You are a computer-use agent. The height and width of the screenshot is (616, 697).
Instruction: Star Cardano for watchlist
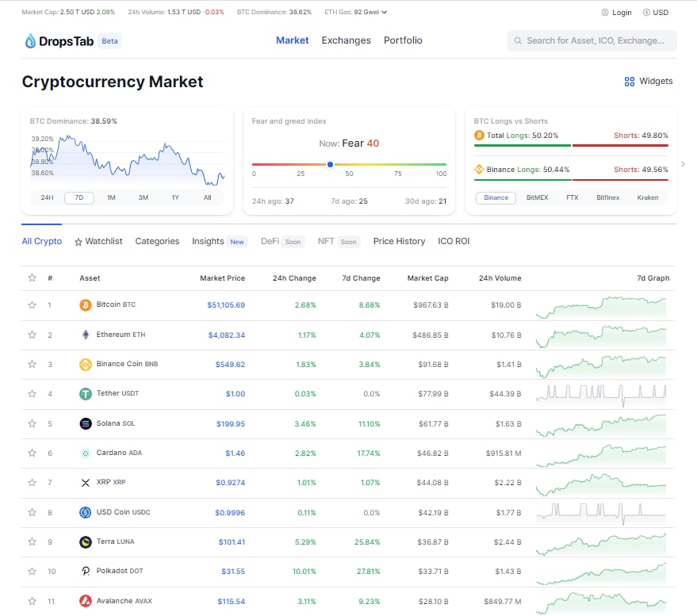click(32, 453)
